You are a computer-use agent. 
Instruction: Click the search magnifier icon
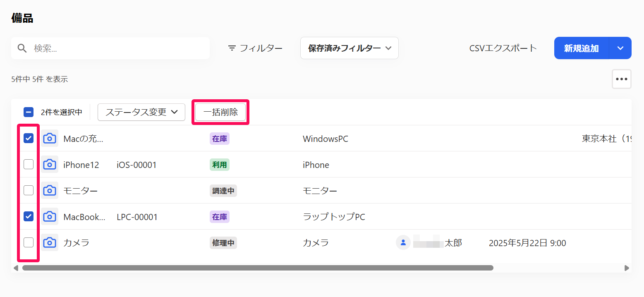(22, 48)
